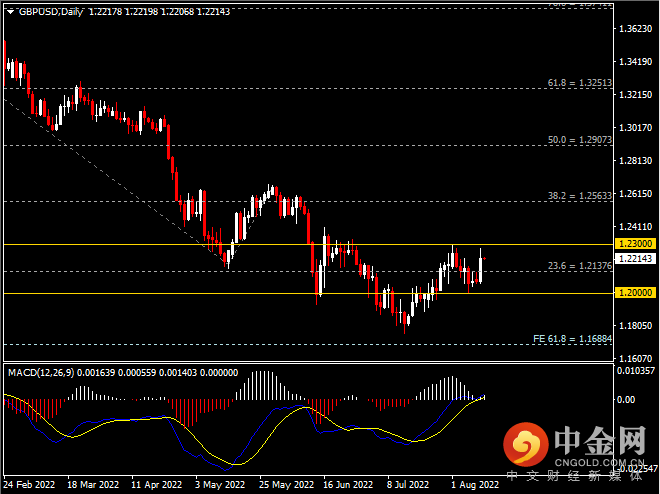This screenshot has height=494, width=660.
Task: Click the 24 Feb 2022 date marker
Action: (29, 485)
